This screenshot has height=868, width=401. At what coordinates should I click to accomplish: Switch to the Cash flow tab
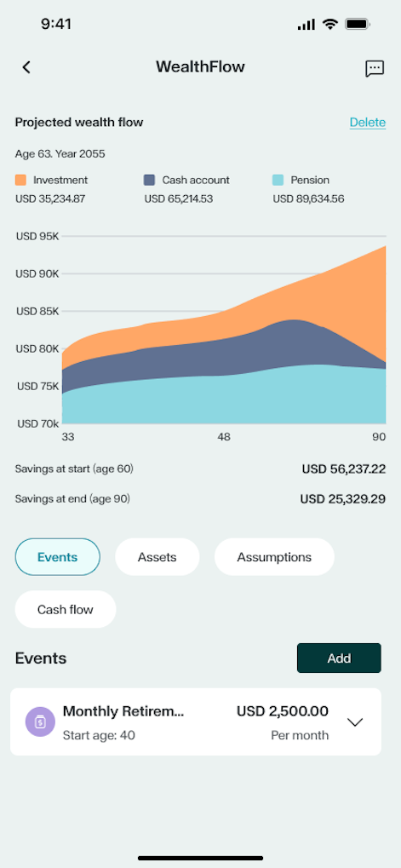66,610
